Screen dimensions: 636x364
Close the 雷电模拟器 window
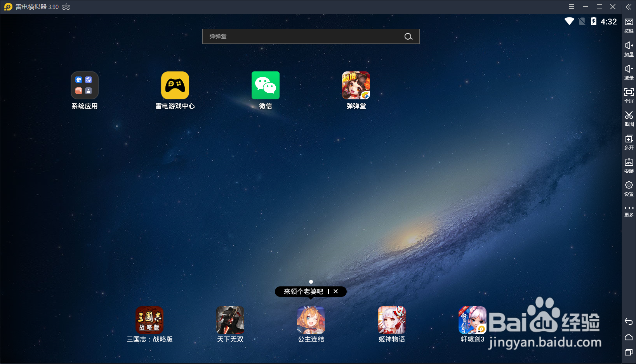pos(613,7)
